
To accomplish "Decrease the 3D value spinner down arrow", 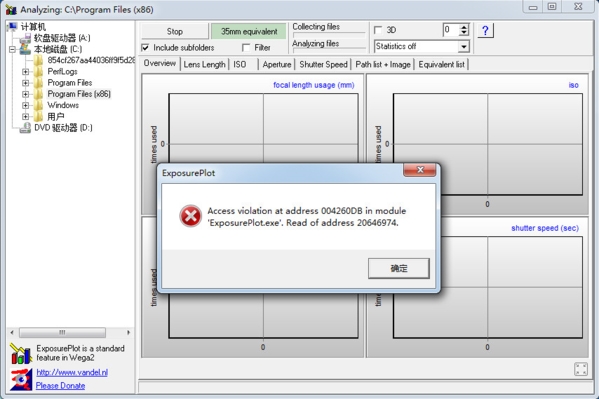I will click(x=464, y=33).
